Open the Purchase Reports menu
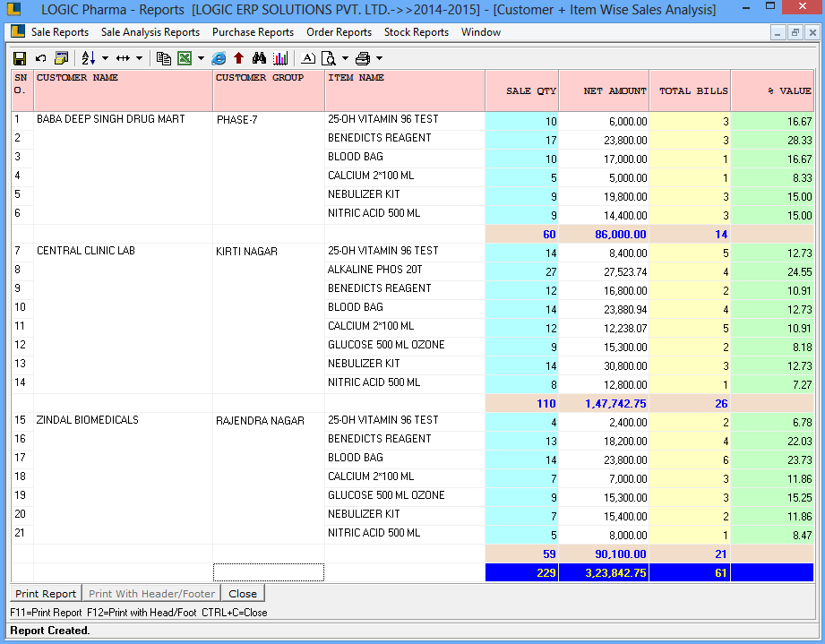Screen dimensions: 825x644 pyautogui.click(x=254, y=32)
